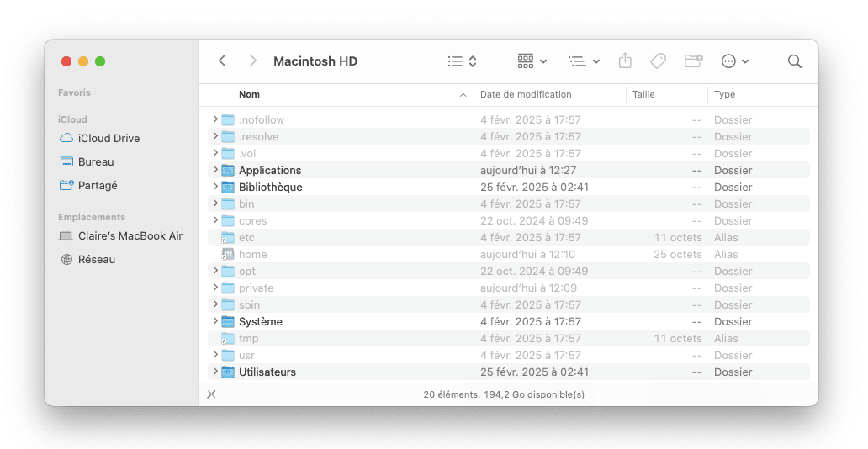Viewport: 868px width, 449px height.
Task: Select Claire's MacBook Air location
Action: tap(120, 235)
